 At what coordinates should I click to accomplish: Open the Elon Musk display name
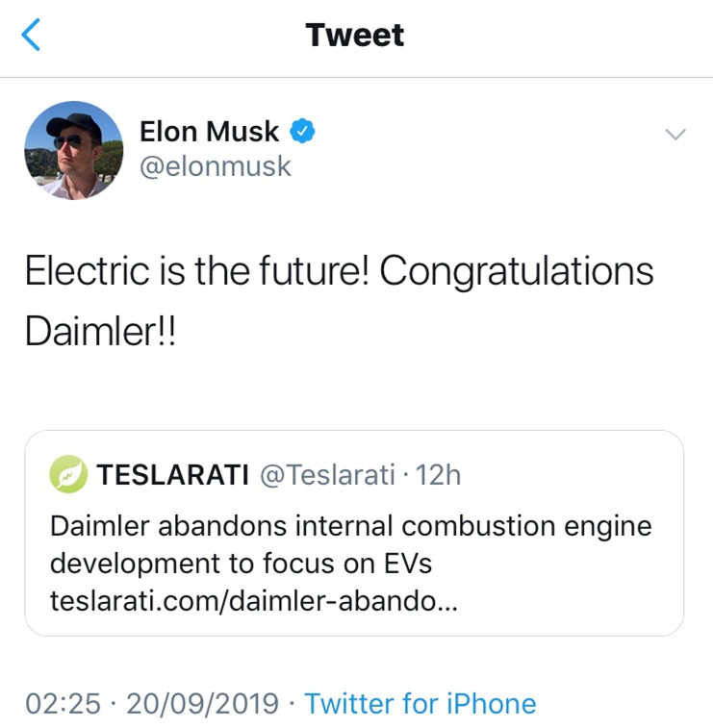(210, 132)
